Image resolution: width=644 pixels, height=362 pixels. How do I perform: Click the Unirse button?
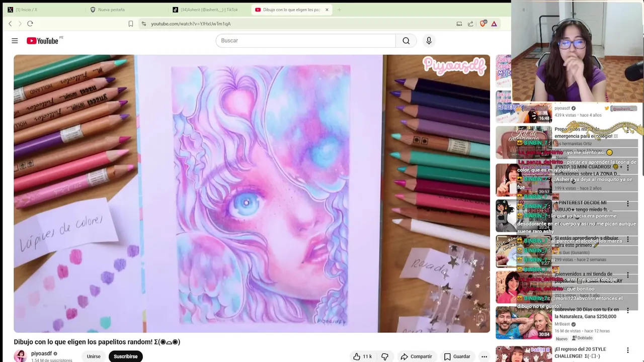(94, 356)
